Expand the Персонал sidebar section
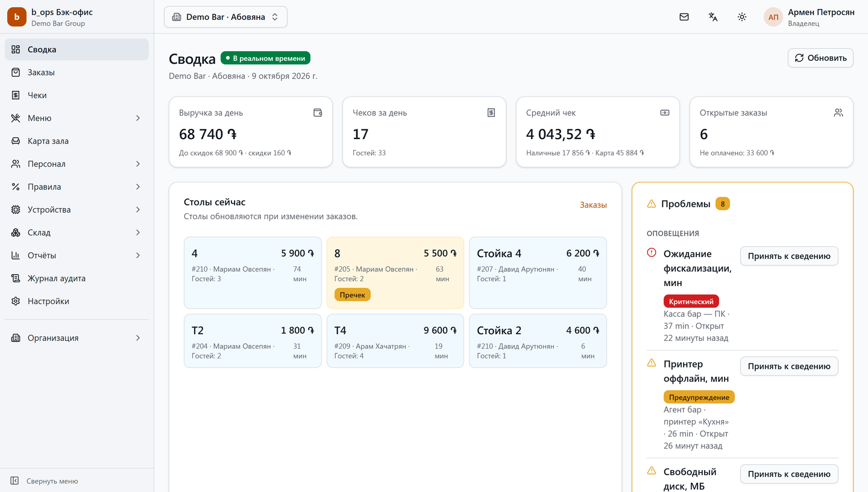The height and width of the screenshot is (492, 868). tap(77, 164)
